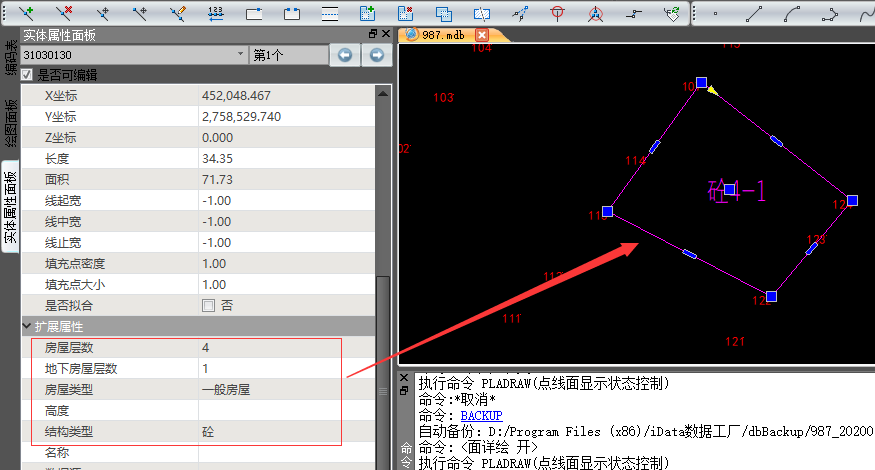Select the move single vertex tool
Image resolution: width=875 pixels, height=470 pixels.
pyautogui.click(x=102, y=13)
